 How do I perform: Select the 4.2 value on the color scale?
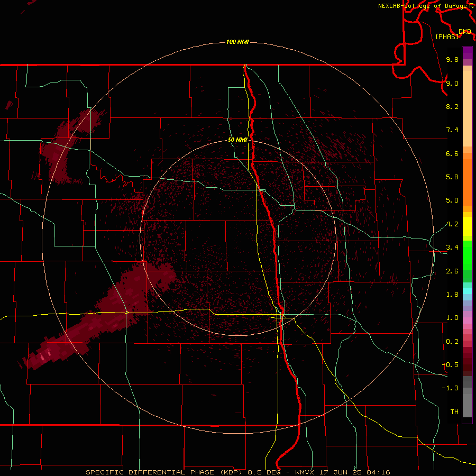pos(452,224)
